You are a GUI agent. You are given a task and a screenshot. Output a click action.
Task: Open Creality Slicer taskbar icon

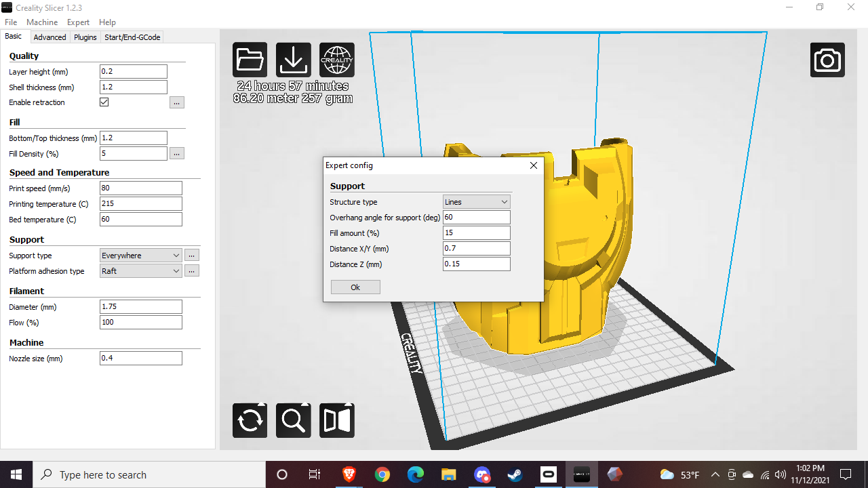582,474
